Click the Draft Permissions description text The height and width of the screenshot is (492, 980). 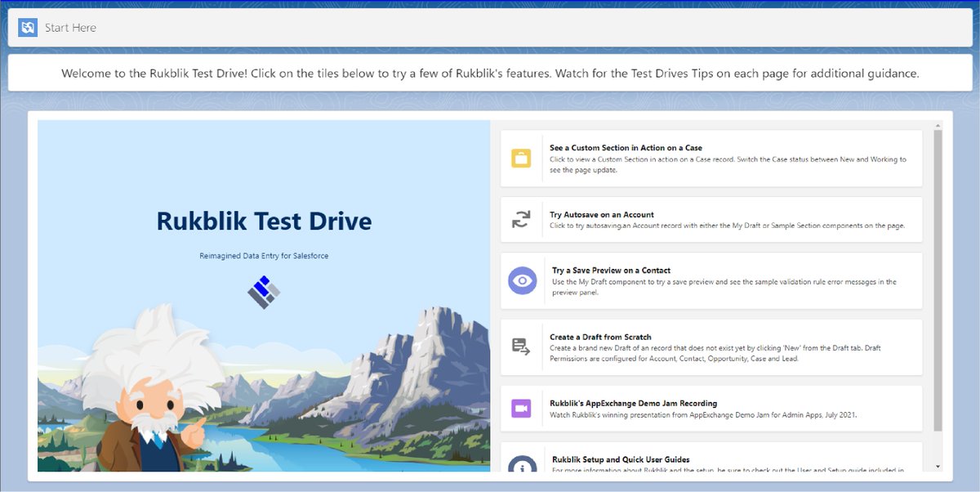(x=715, y=353)
